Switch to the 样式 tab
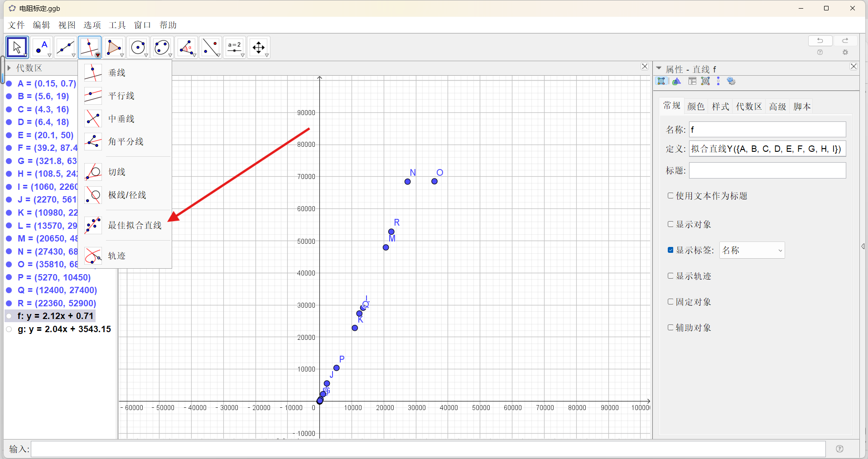 click(x=720, y=106)
